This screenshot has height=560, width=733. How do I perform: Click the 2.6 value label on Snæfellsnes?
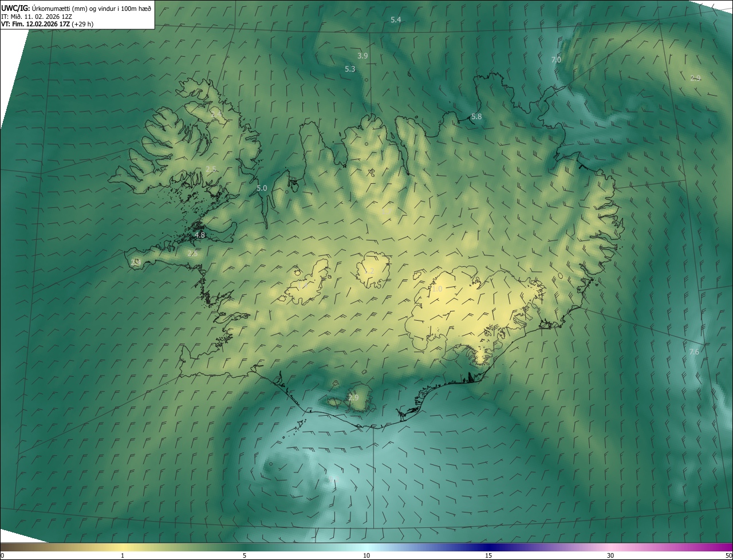192,253
